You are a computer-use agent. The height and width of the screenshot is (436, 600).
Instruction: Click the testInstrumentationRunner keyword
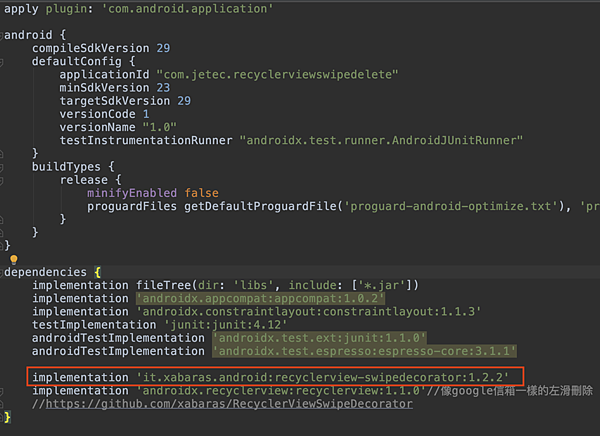pos(146,140)
